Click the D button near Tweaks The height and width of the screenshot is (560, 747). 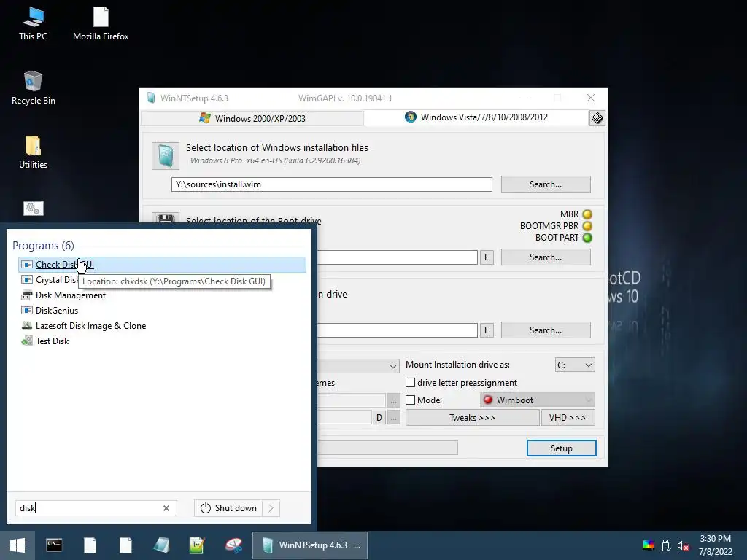point(379,418)
